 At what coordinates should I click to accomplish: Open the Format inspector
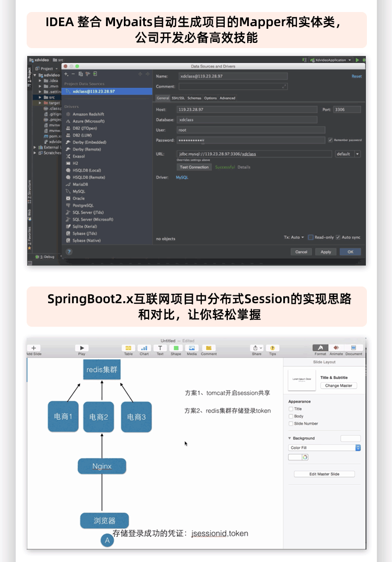[320, 348]
